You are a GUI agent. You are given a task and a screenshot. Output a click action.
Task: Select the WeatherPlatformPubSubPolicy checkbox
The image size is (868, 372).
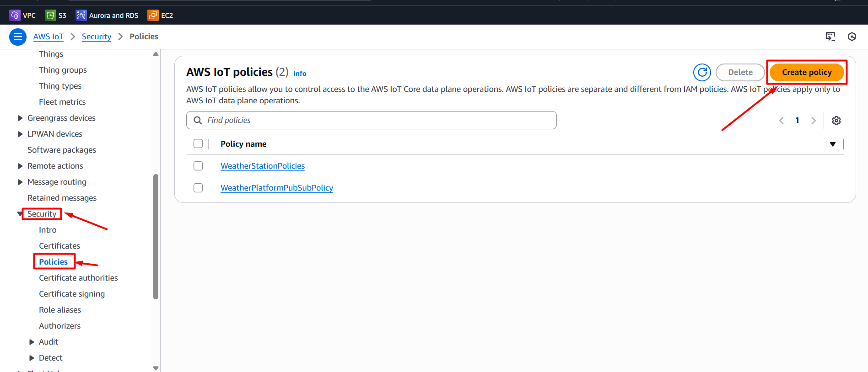(198, 188)
